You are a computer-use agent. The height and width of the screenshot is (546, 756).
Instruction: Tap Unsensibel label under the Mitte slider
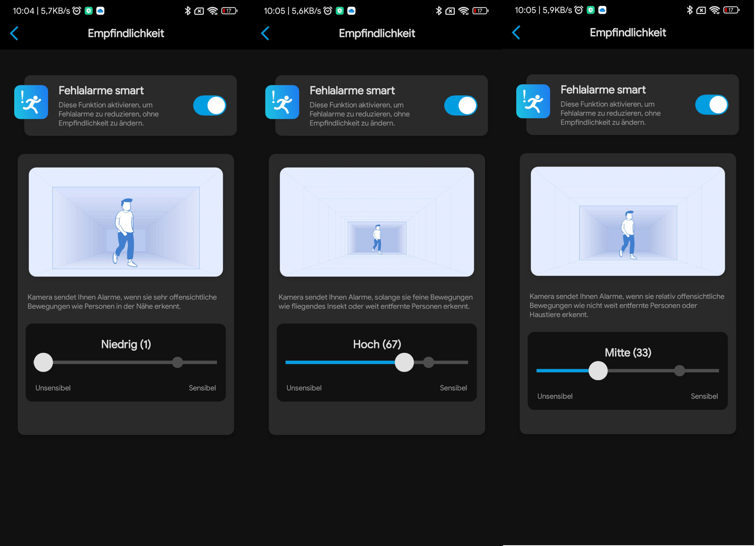tap(554, 396)
